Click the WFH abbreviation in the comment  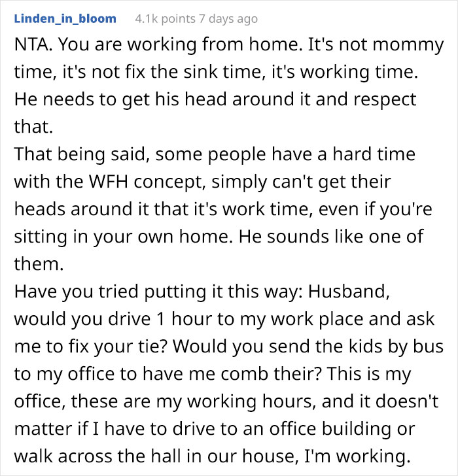(108, 182)
